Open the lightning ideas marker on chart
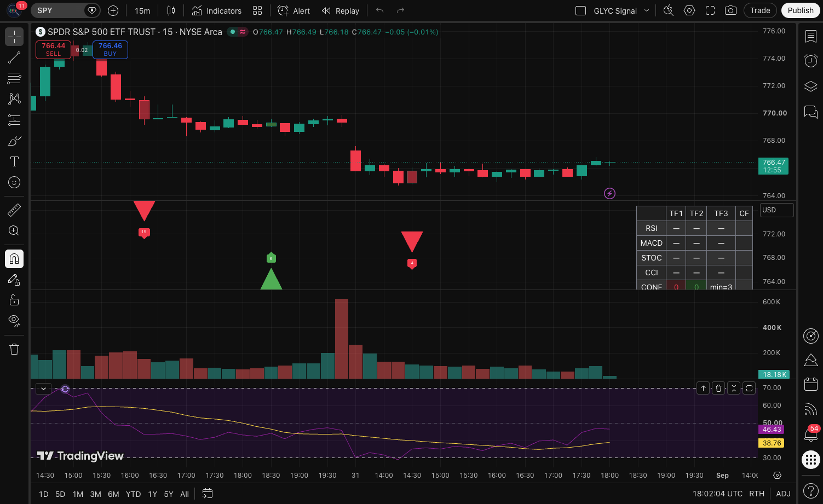The image size is (823, 504). point(609,193)
